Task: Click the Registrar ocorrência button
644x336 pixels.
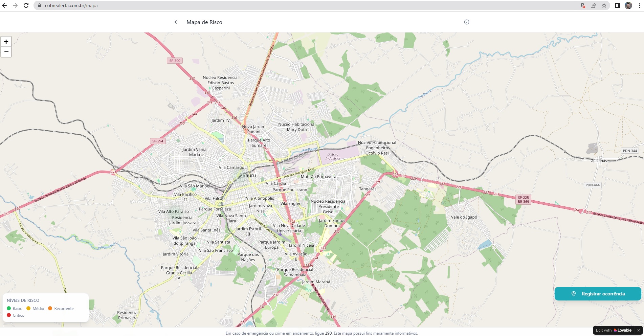Action: pyautogui.click(x=598, y=294)
